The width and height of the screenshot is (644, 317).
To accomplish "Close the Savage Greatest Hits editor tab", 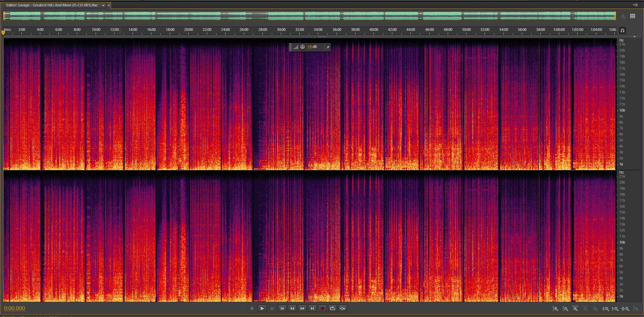I will (109, 5).
